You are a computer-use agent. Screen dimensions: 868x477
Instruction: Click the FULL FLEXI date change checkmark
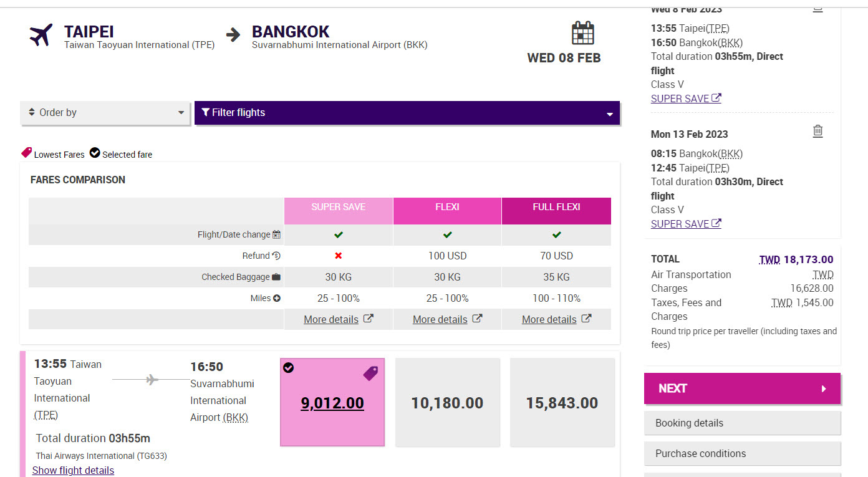pyautogui.click(x=556, y=235)
